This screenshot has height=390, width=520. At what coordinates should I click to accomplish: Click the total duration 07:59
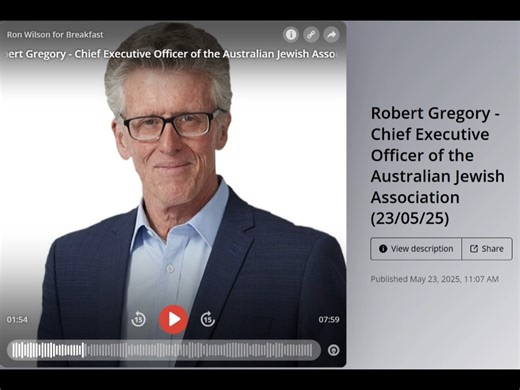(329, 320)
